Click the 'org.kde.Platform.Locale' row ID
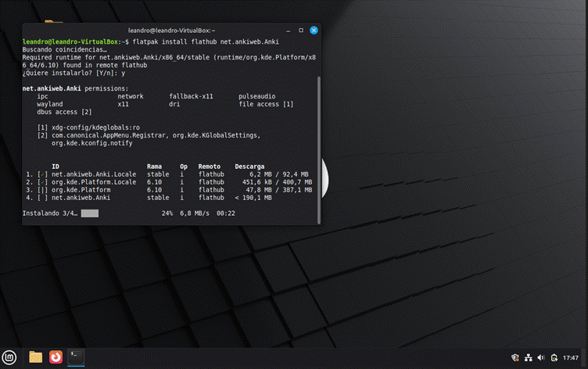 point(94,182)
